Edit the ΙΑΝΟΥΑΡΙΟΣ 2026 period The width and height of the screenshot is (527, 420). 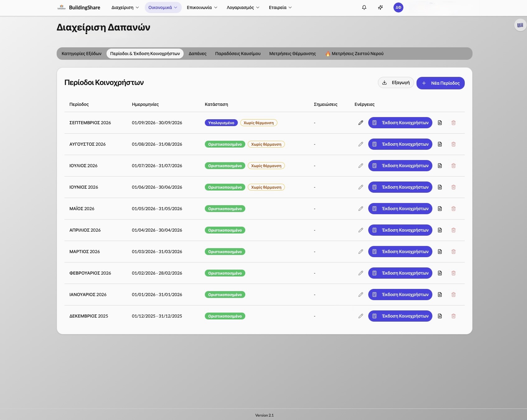pyautogui.click(x=361, y=295)
